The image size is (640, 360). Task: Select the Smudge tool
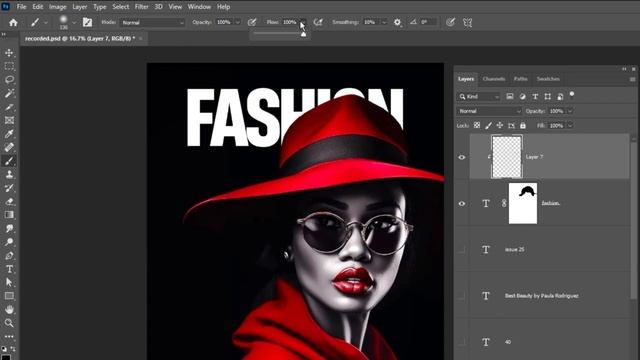(x=9, y=228)
